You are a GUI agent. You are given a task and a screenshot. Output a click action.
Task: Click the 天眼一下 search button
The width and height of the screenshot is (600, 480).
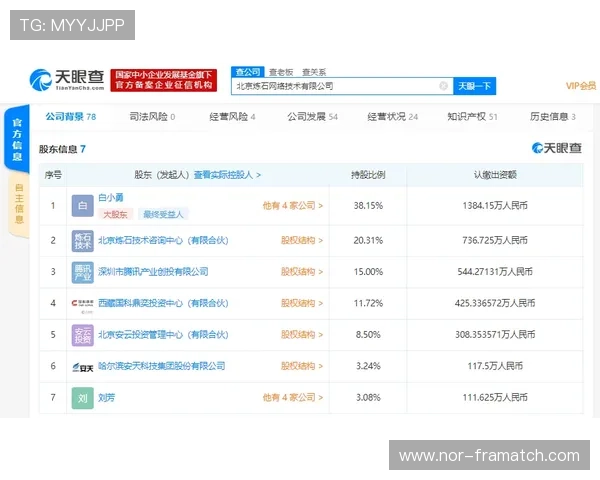474,86
